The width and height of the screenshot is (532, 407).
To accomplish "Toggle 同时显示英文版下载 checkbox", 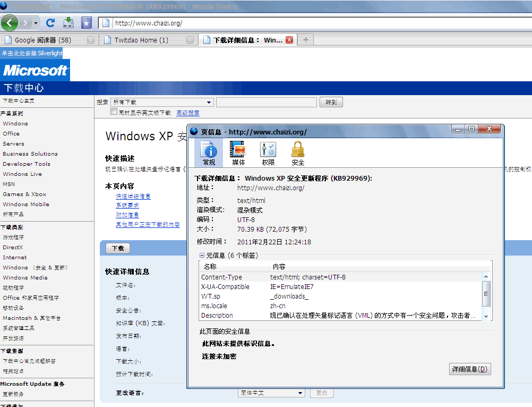I will [114, 112].
